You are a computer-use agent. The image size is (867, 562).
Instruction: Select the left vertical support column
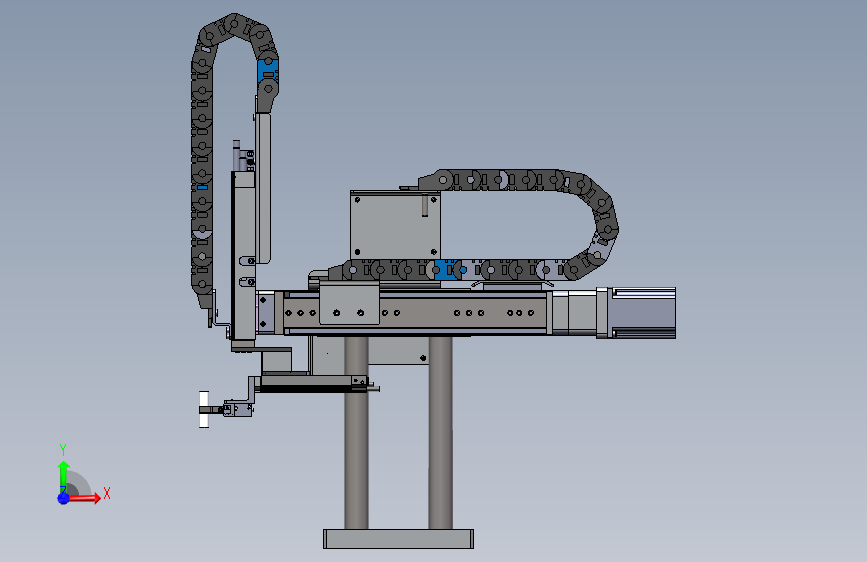click(356, 433)
